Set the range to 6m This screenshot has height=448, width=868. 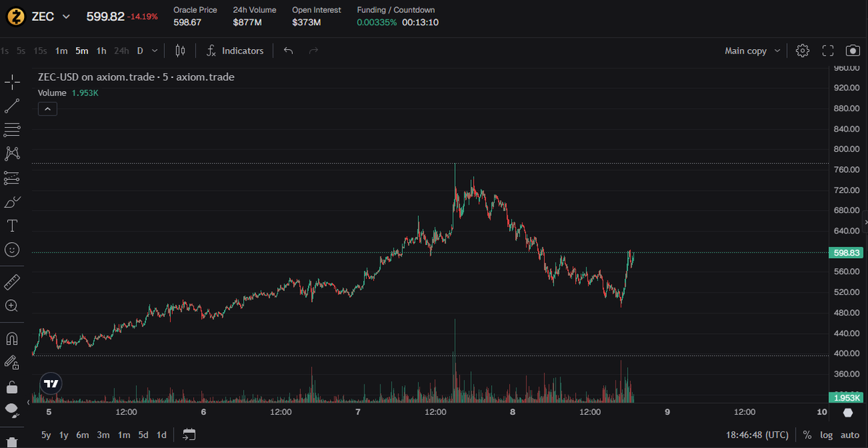point(83,434)
